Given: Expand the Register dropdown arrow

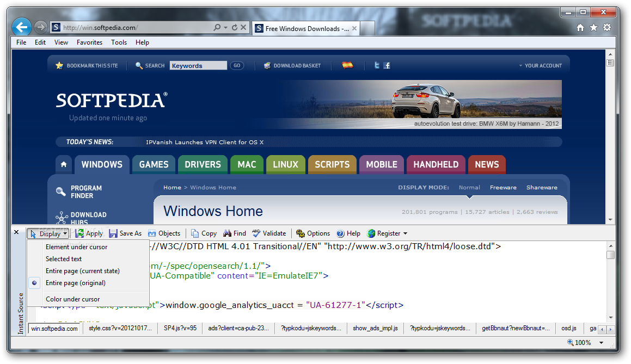Looking at the screenshot, I should (x=405, y=233).
